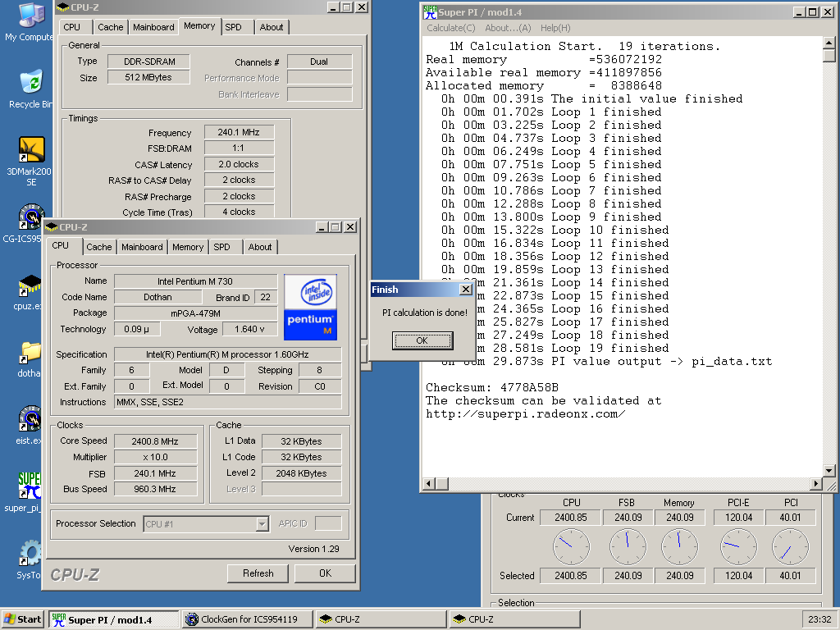Open the About...(A) menu in Super PI

(x=508, y=28)
